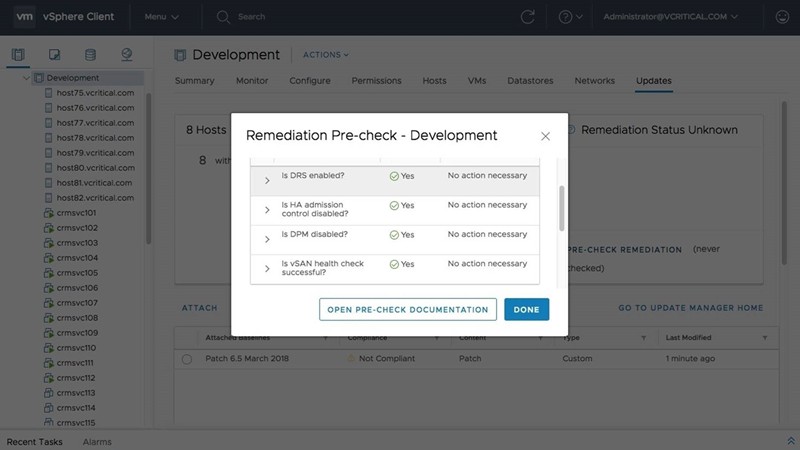Select crmsvc110 in the tree
The image size is (800, 450).
[x=76, y=348]
